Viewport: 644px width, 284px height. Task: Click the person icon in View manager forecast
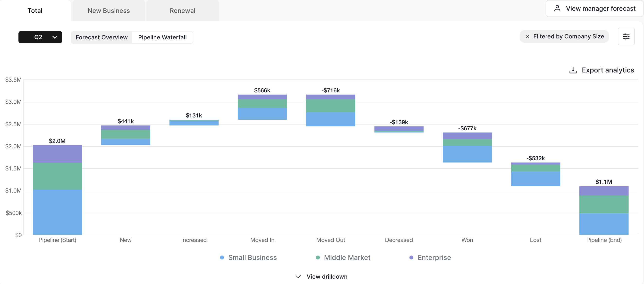[557, 9]
